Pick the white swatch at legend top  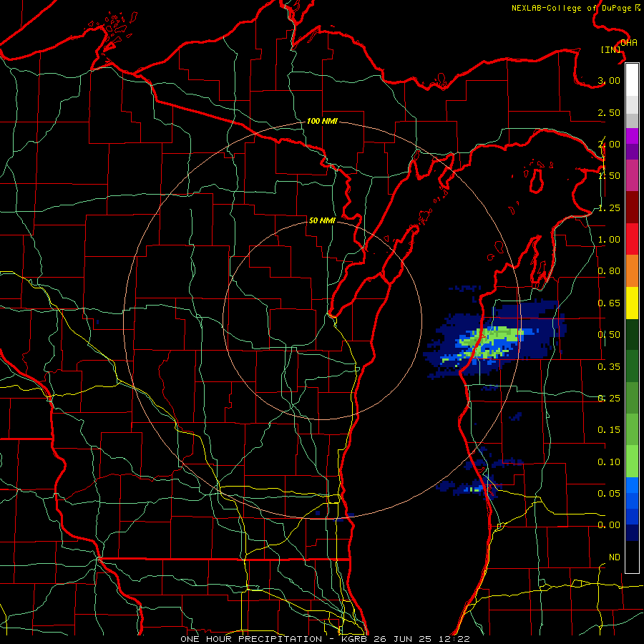632,79
